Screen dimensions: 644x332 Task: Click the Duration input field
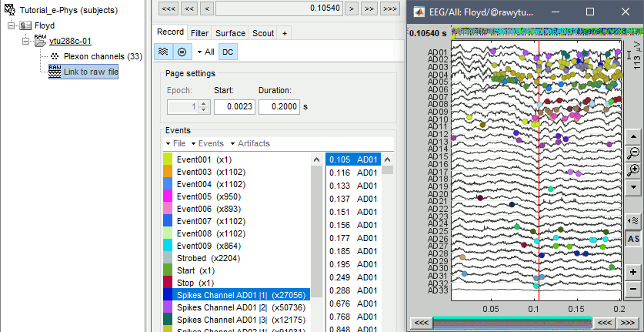(279, 107)
